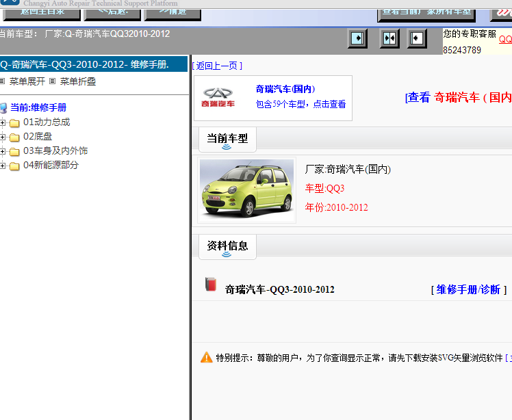
Task: Select tree item 02底盘
Action: coord(38,136)
